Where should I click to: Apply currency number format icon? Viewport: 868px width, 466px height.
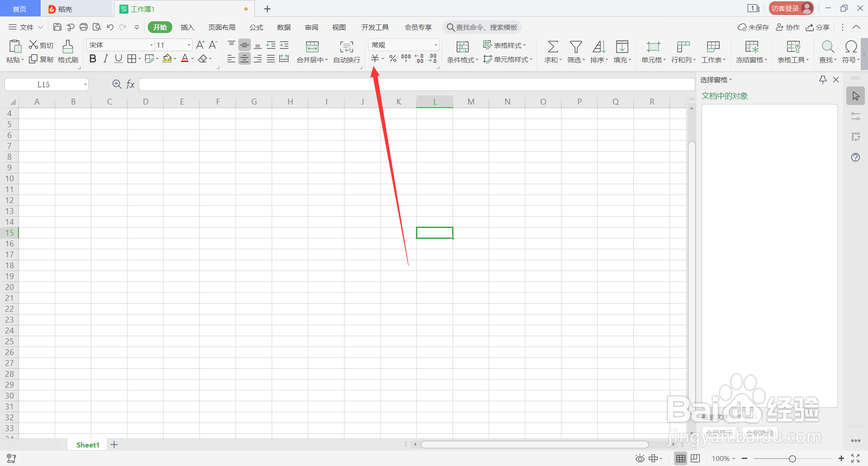coord(376,58)
